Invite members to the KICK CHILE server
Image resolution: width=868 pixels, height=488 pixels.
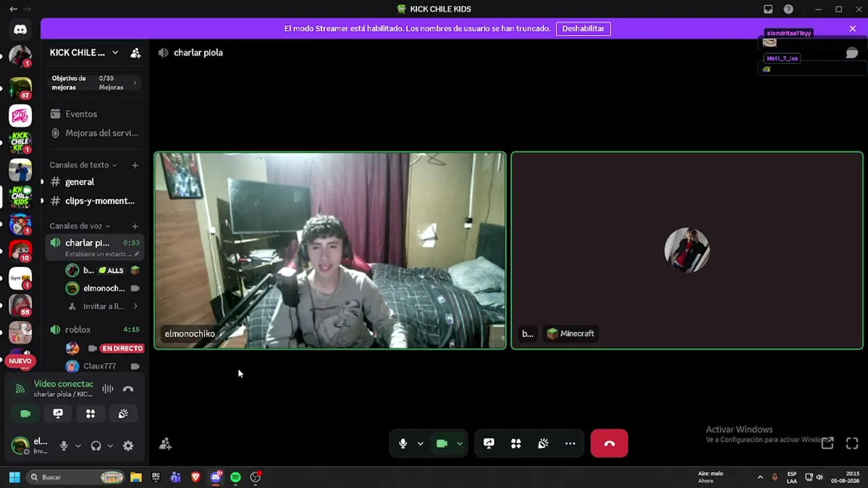136,53
